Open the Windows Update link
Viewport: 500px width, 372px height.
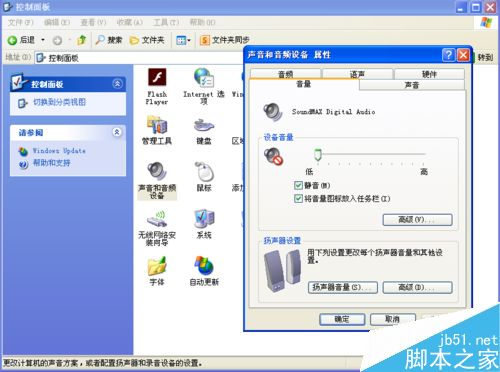click(59, 151)
